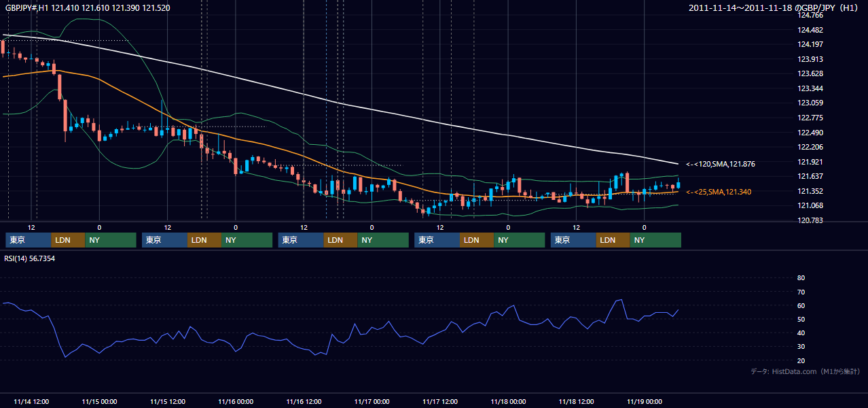Click the rightmost 東京 session block
Screen dimensions: 868x408
pos(574,240)
